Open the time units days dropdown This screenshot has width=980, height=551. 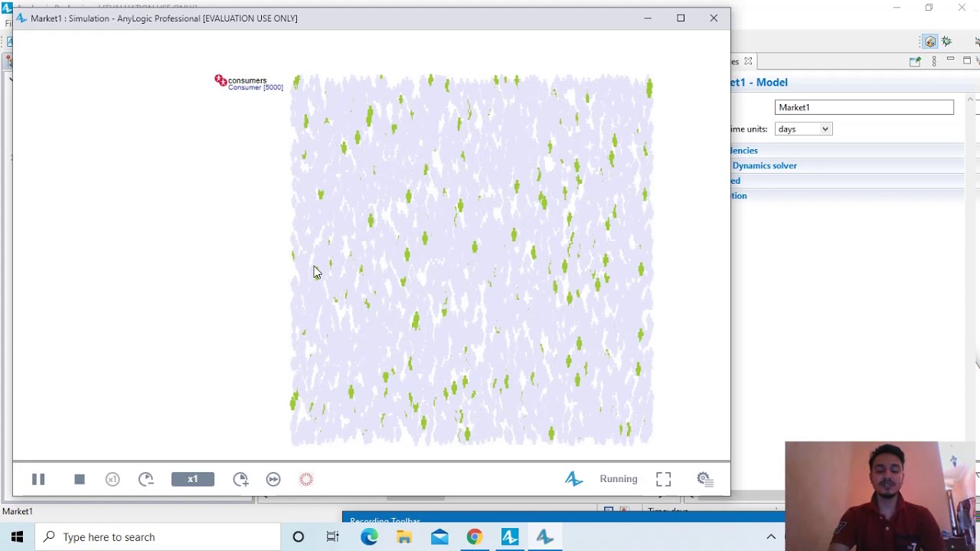803,129
